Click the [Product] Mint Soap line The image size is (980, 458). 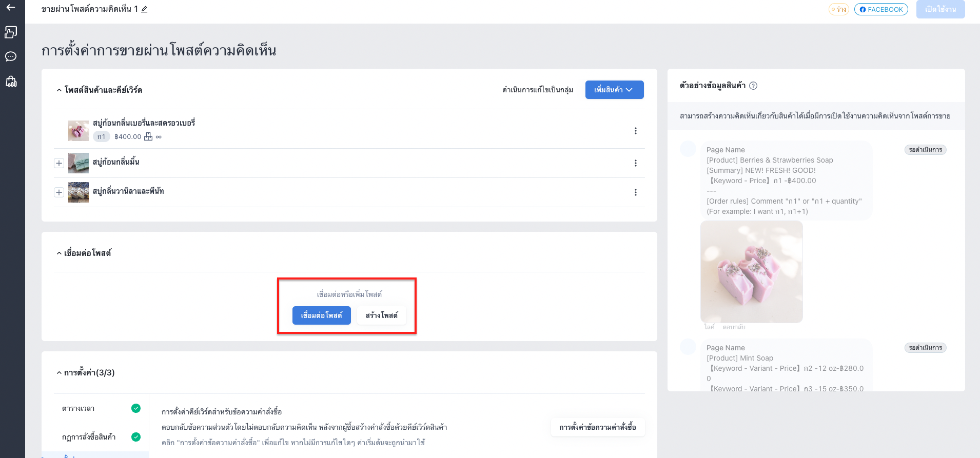coord(740,358)
